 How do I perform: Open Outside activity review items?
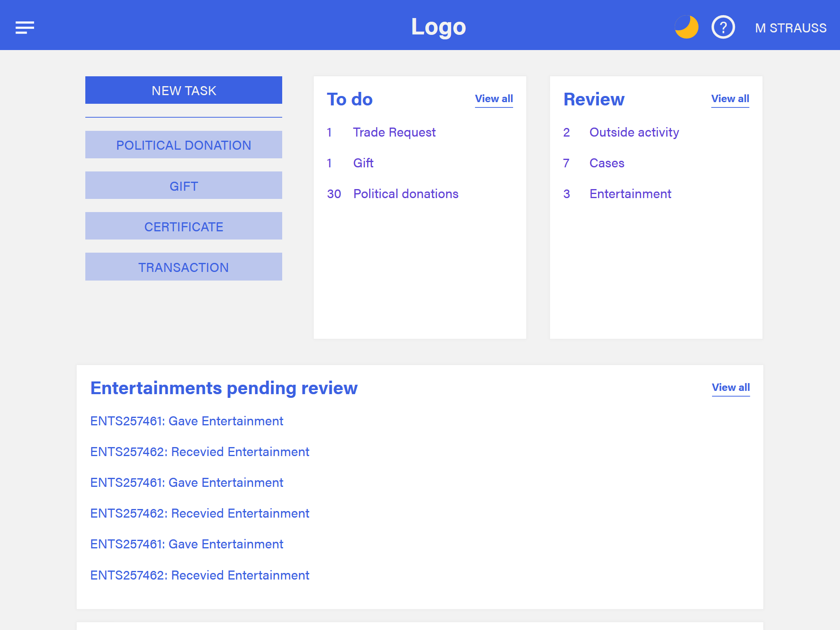pyautogui.click(x=634, y=132)
